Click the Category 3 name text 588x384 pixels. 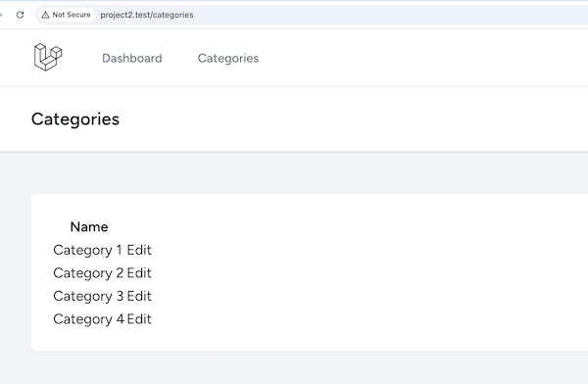(88, 296)
